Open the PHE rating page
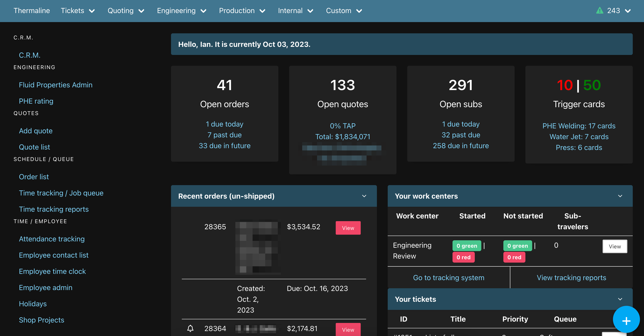Screen dimensions: 644x336 pos(36,101)
